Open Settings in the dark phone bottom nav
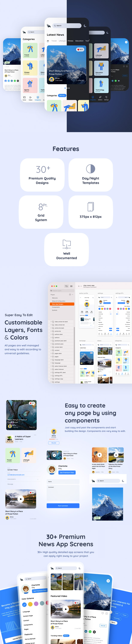The image size is (132, 644). click(106, 98)
